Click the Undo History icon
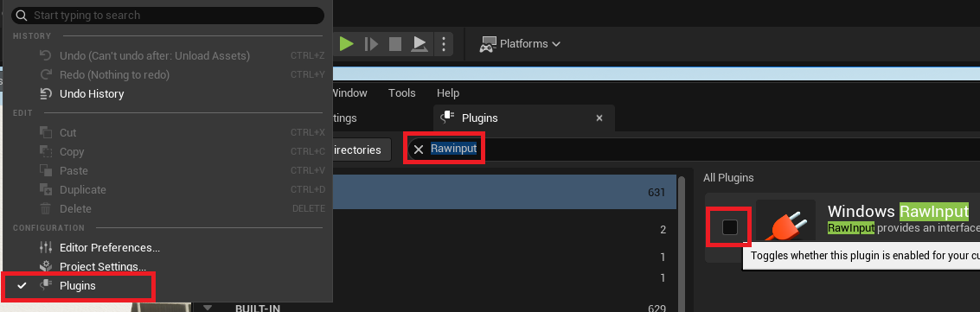The width and height of the screenshot is (980, 312). [45, 94]
